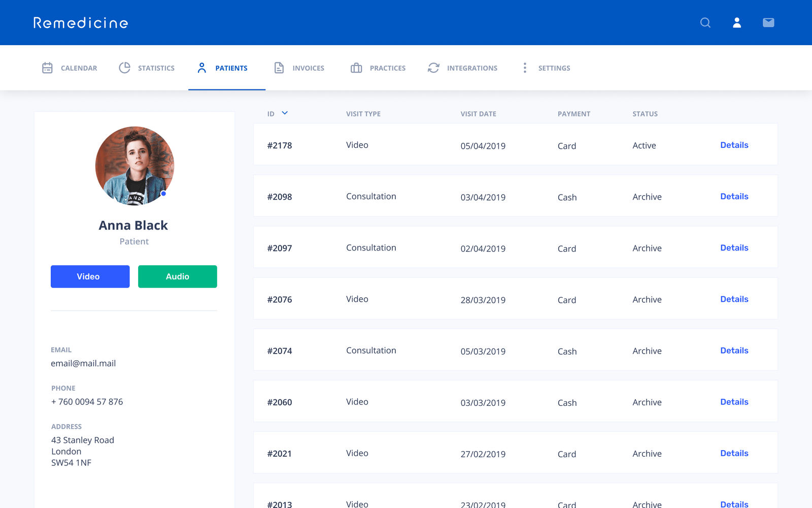Screen dimensions: 812x508
Task: Start a Video call with Anna Black
Action: (x=90, y=276)
